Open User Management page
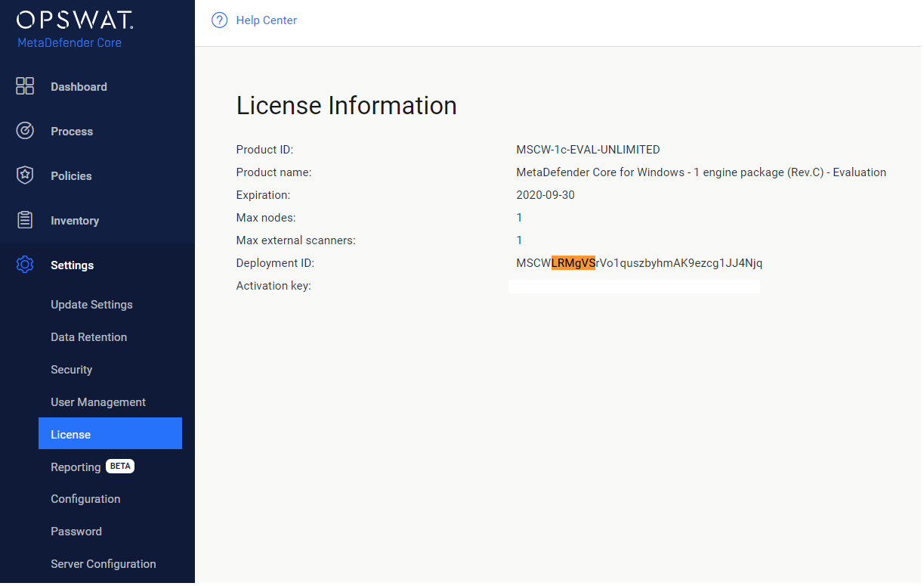The width and height of the screenshot is (924, 586). point(98,402)
